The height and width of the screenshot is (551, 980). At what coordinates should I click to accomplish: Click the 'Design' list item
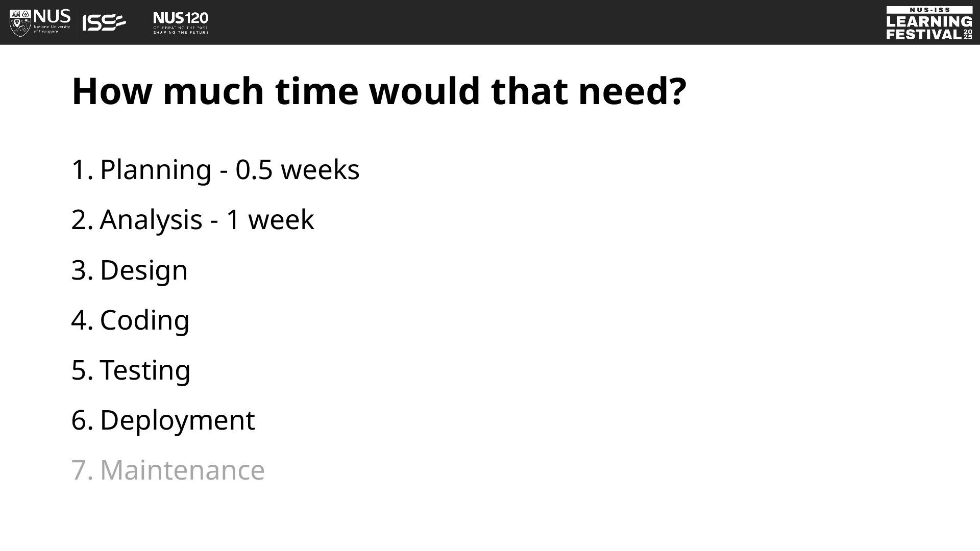[x=130, y=270]
